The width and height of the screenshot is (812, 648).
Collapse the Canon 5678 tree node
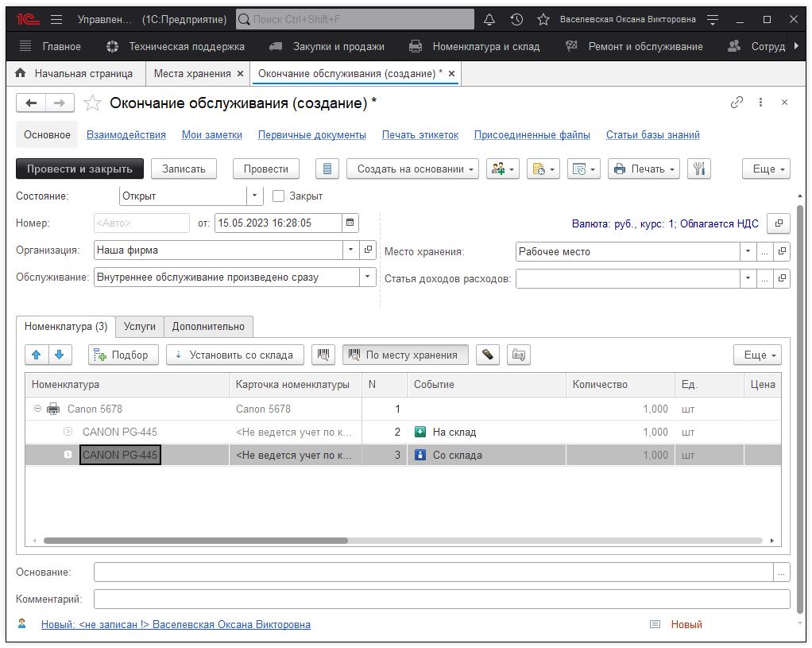[x=37, y=409]
